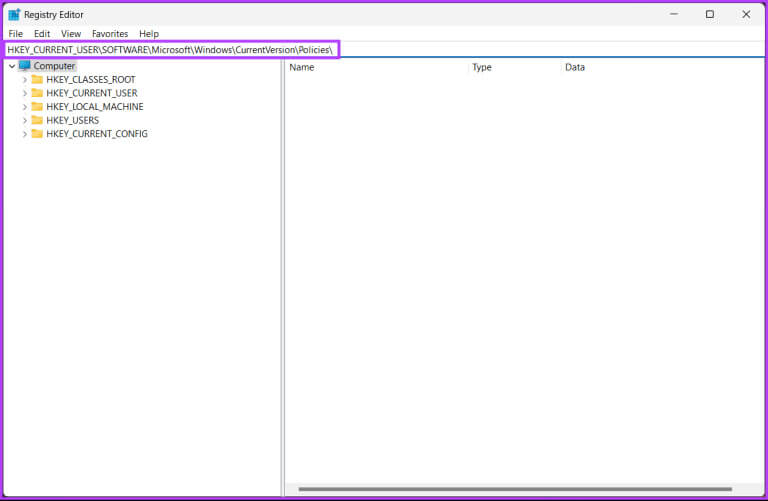Expand the HKEY_CLASSES_ROOT key
Screen dimensions: 768x501
(x=24, y=79)
